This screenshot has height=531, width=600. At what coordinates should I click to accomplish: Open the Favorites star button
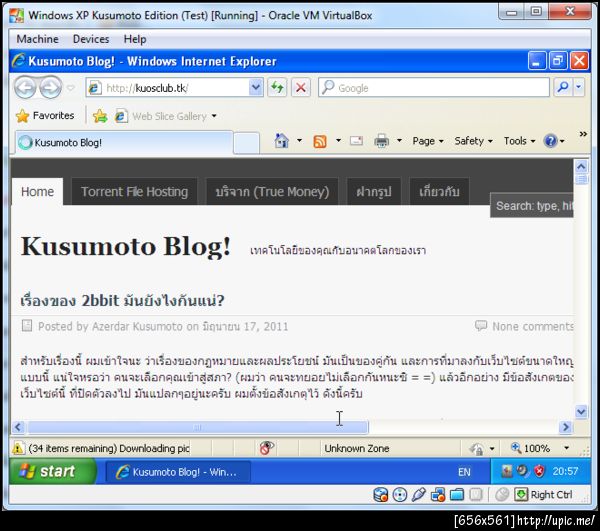45,116
